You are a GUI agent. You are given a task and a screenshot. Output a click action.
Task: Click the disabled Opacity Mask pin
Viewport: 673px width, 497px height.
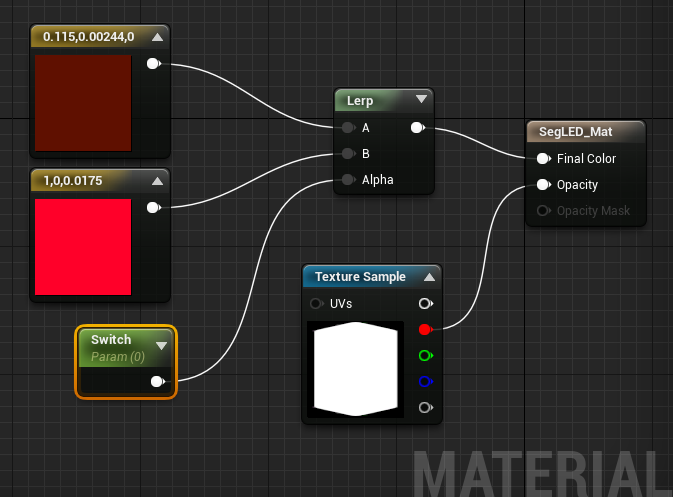(x=543, y=211)
